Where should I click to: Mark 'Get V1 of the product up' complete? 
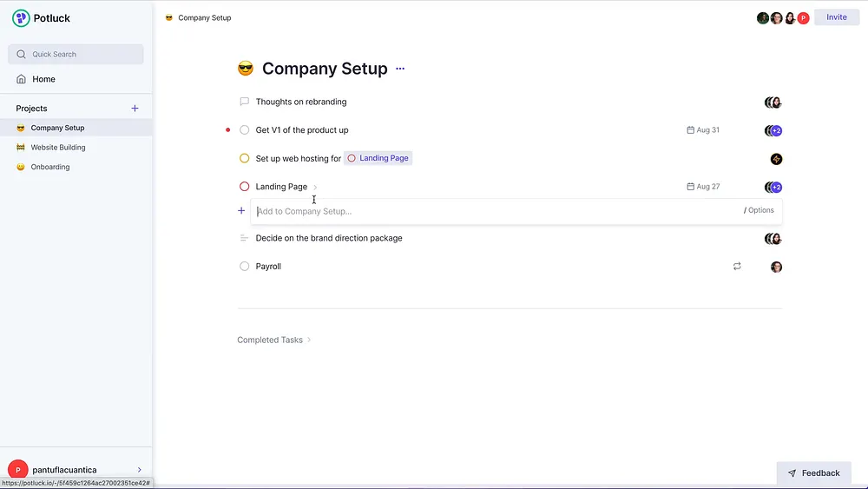(245, 130)
